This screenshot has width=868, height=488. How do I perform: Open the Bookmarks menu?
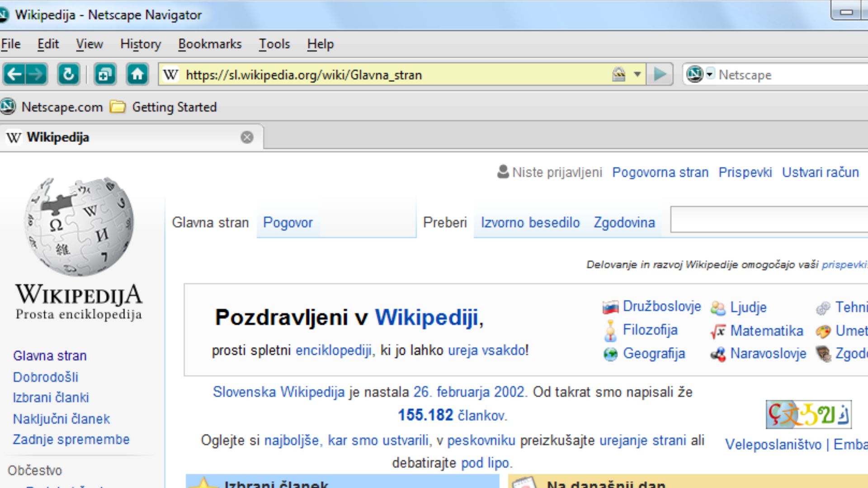(x=210, y=44)
